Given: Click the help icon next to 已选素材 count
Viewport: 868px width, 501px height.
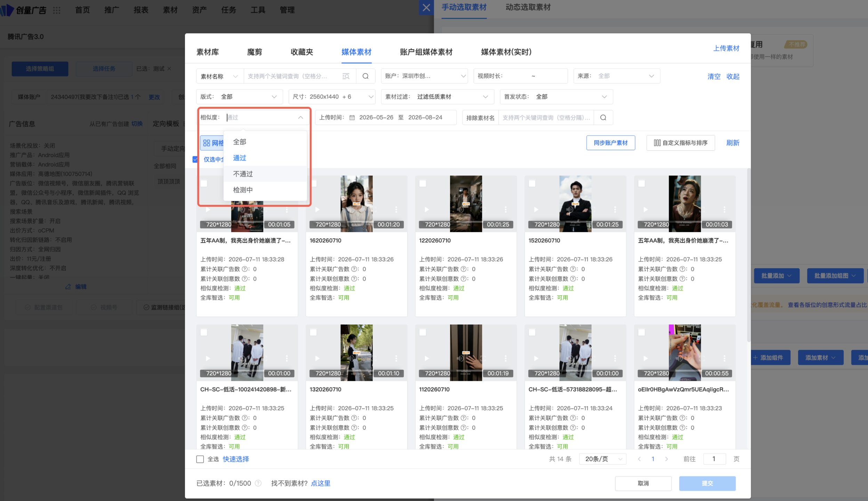Looking at the screenshot, I should point(258,483).
